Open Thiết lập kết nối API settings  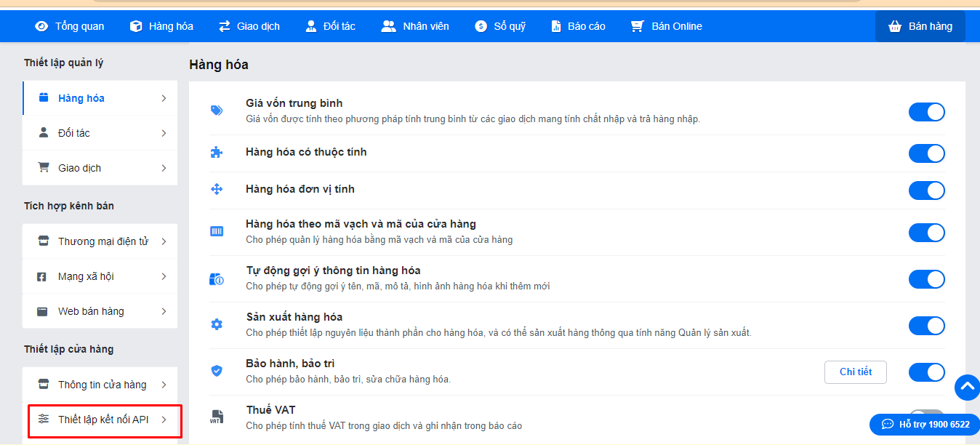(x=103, y=420)
